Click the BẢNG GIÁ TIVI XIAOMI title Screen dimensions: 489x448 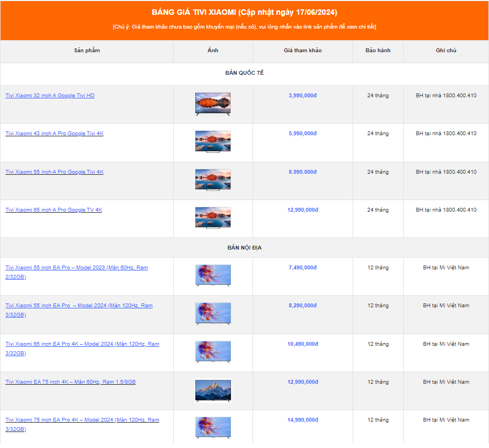[244, 13]
